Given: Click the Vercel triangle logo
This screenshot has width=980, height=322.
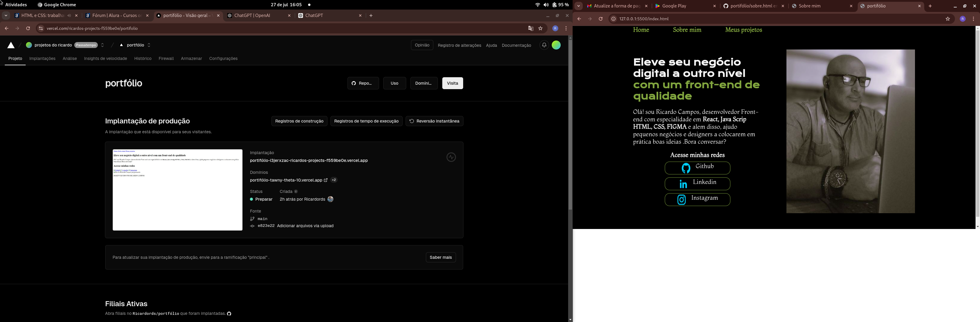Looking at the screenshot, I should coord(11,45).
